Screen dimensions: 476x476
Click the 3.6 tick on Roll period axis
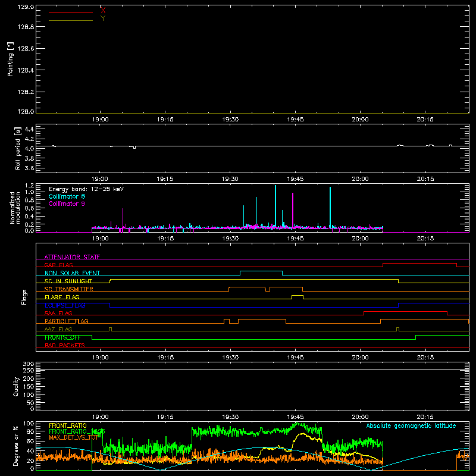click(x=29, y=168)
